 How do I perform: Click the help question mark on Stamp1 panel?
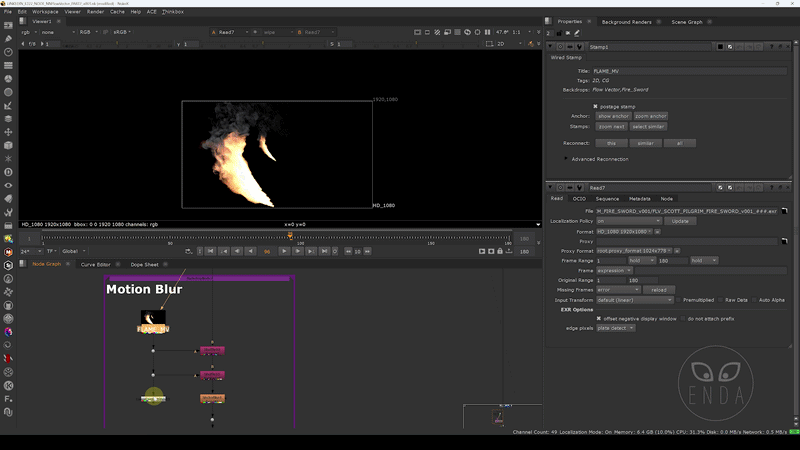click(x=771, y=47)
